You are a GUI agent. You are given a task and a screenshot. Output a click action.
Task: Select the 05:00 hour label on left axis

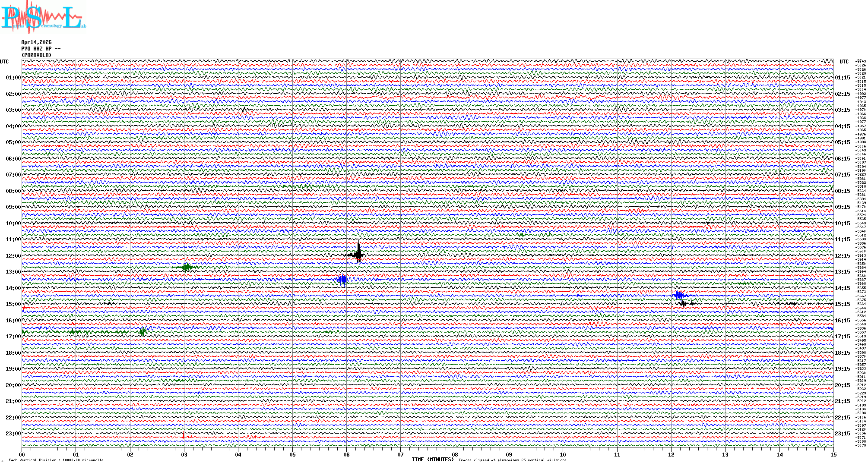pyautogui.click(x=13, y=142)
